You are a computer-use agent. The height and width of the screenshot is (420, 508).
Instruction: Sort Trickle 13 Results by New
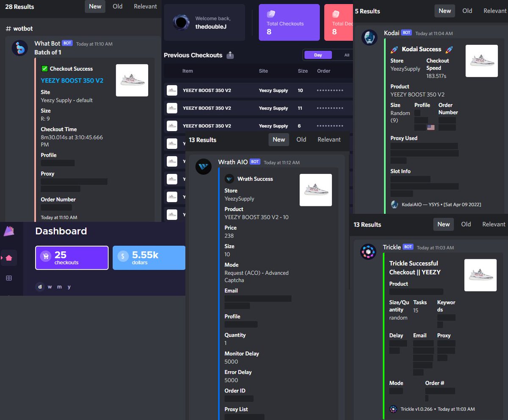point(444,224)
